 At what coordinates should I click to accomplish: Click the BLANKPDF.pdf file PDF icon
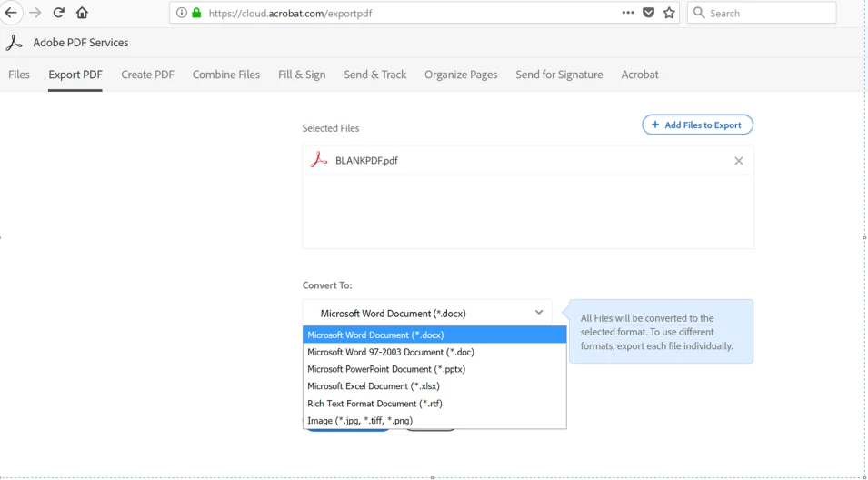(319, 160)
